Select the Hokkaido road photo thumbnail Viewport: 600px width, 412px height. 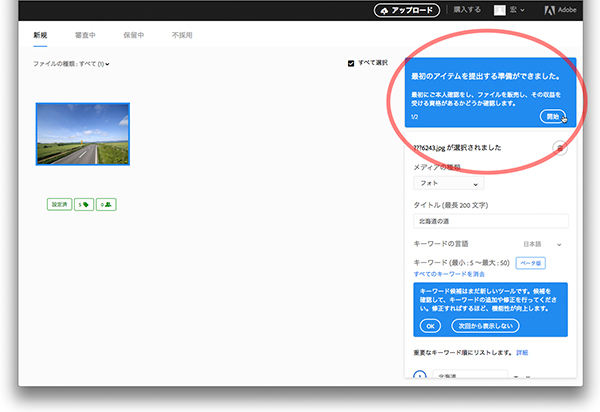83,134
